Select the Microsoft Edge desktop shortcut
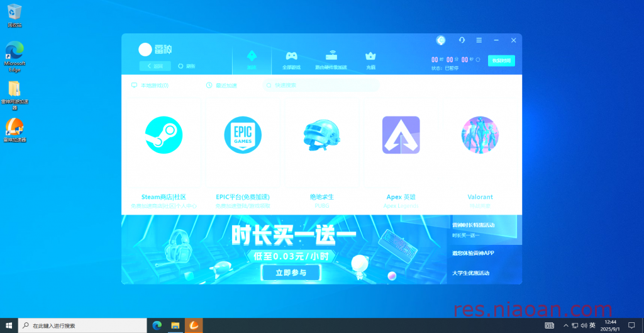Screen dimensions: 644x333 (x=14, y=56)
